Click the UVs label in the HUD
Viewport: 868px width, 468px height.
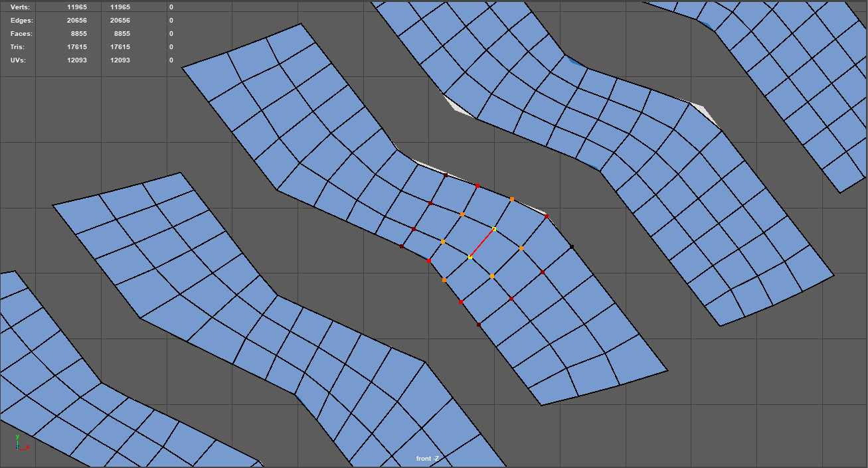pyautogui.click(x=19, y=60)
